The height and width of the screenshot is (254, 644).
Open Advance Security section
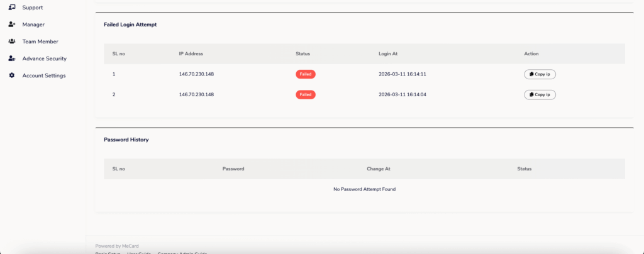[44, 58]
